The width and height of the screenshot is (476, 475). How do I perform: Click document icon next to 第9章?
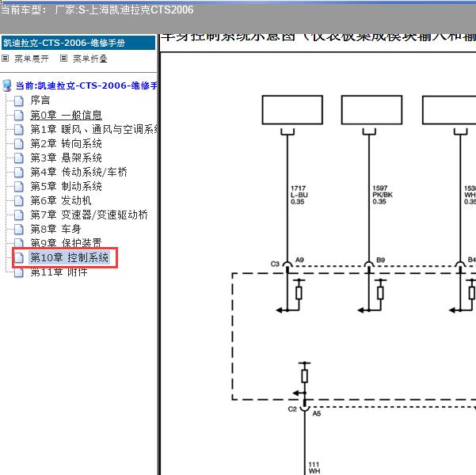point(19,243)
